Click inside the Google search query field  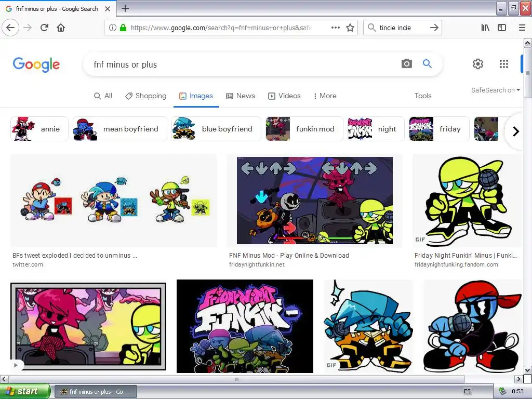coord(244,64)
